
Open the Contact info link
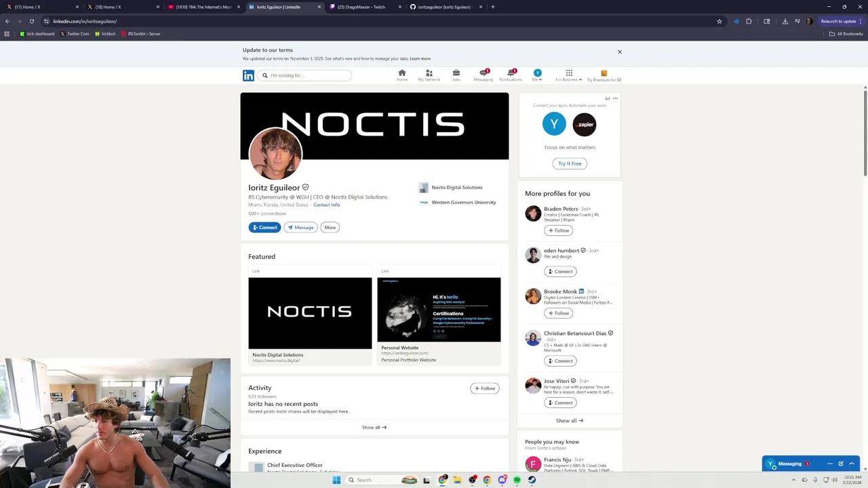point(326,205)
